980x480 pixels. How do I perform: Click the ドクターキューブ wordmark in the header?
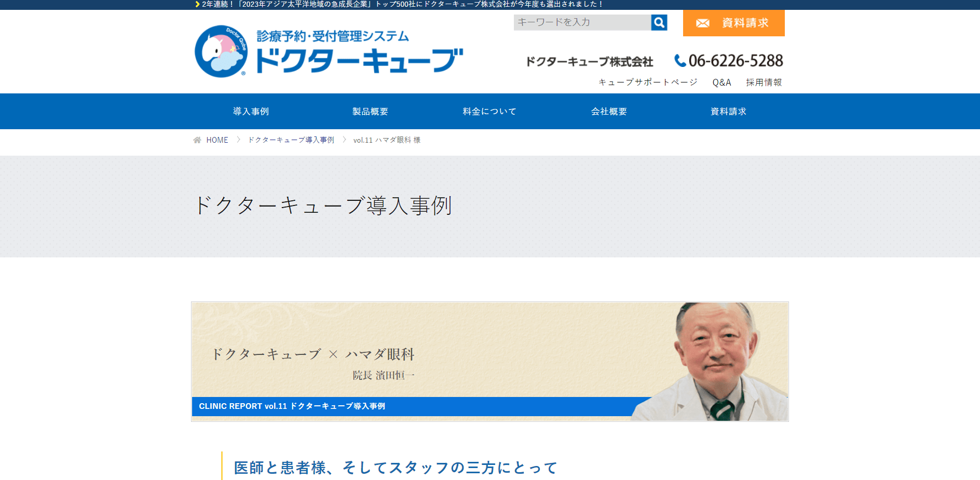click(359, 61)
